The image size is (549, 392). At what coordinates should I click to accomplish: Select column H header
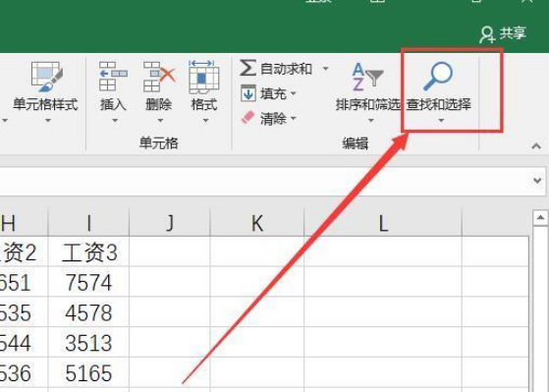(24, 222)
